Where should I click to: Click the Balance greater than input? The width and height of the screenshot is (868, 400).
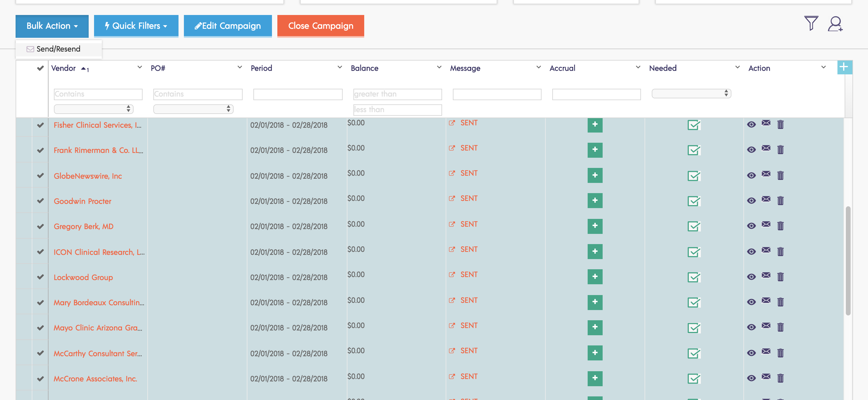(x=397, y=94)
